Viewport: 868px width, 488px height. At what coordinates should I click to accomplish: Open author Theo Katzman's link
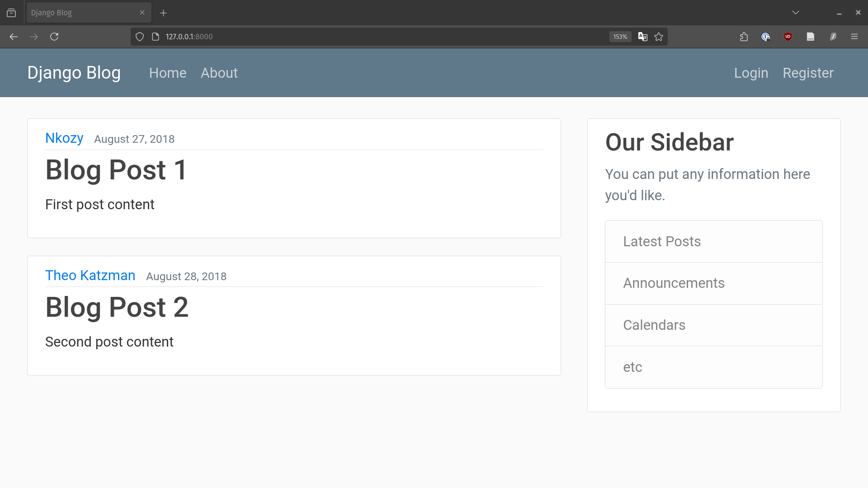coord(90,275)
